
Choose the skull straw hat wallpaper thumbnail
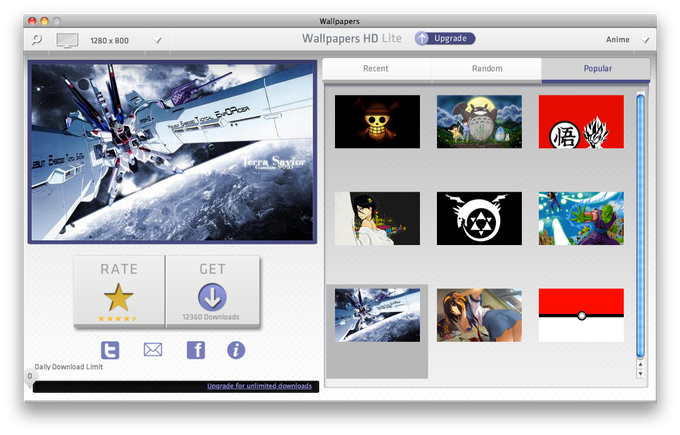pyautogui.click(x=377, y=122)
